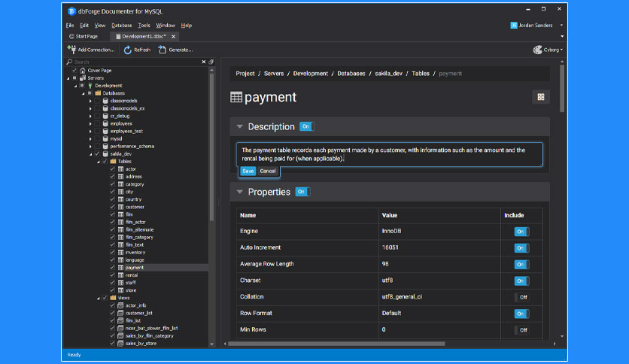Screen dimensions: 629x364
Task: Save the description text
Action: pos(248,171)
